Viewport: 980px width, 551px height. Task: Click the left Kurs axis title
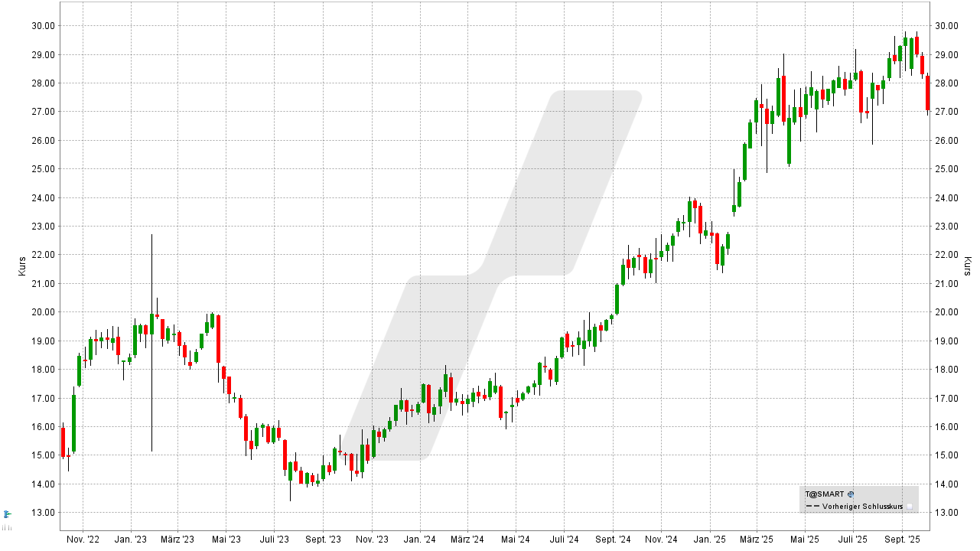coord(21,266)
